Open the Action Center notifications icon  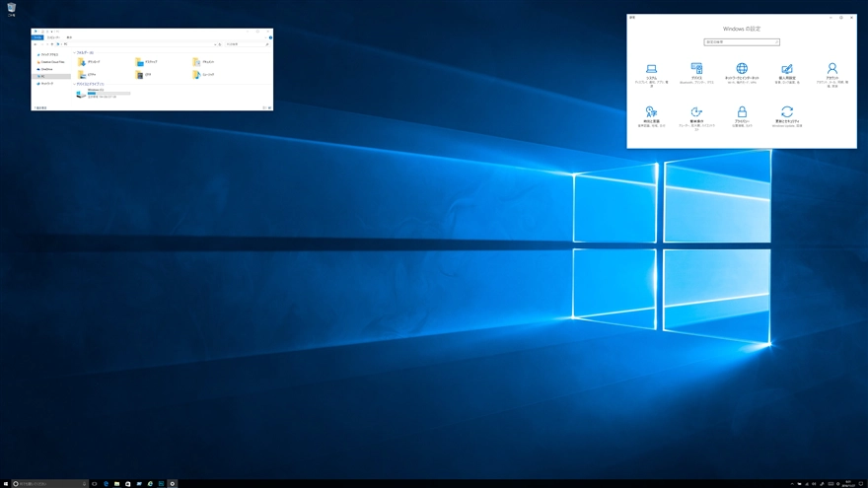tap(861, 484)
